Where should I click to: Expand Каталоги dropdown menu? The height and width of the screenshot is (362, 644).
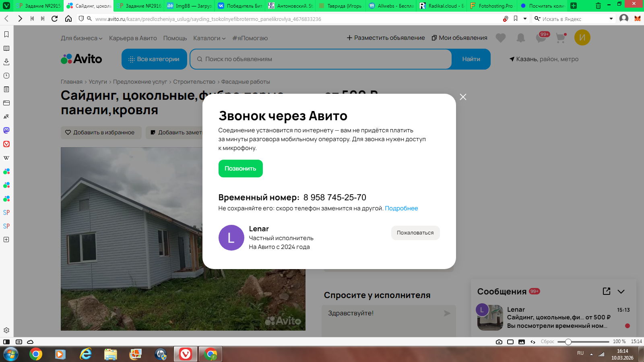click(209, 38)
